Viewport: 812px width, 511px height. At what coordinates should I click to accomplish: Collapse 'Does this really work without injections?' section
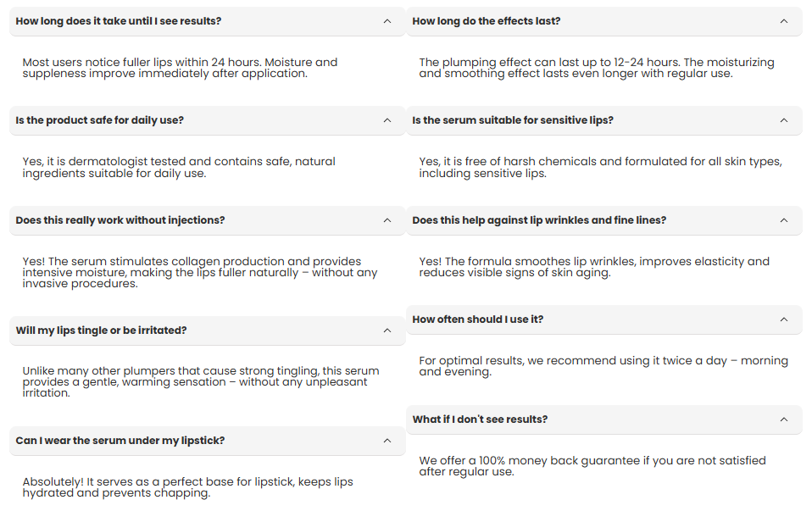120,220
